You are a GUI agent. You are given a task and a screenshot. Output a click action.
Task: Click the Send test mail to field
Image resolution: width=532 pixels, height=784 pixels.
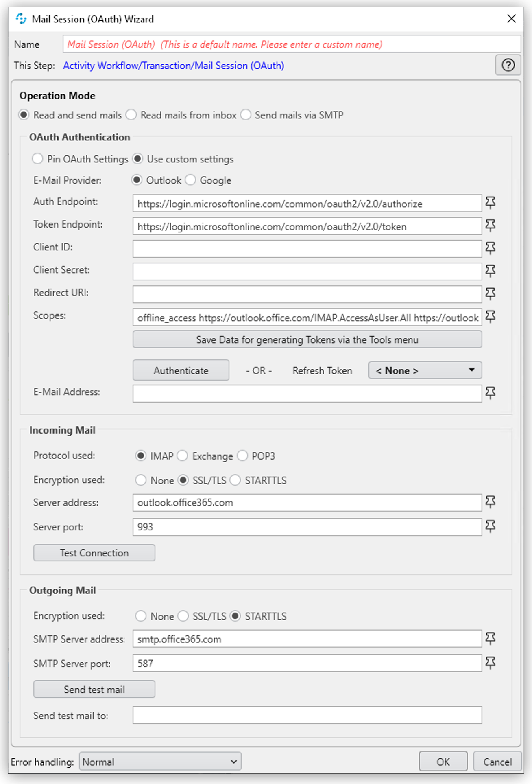[x=307, y=715]
